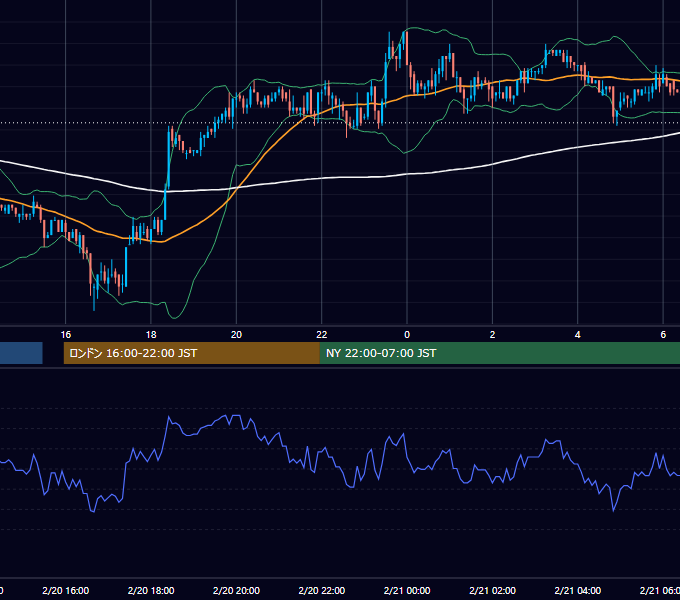Click the "2/21 04:00" bottom date label
This screenshot has width=680, height=600.
pyautogui.click(x=578, y=590)
